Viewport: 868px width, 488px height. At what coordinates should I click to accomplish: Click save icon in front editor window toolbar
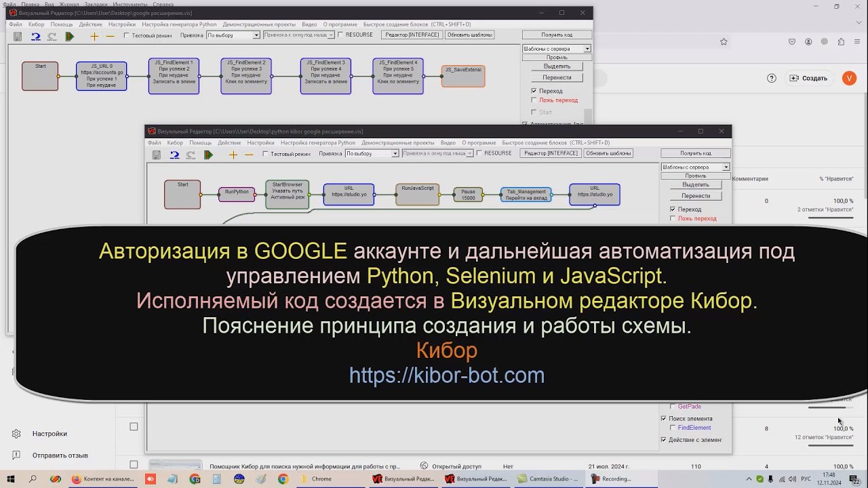pyautogui.click(x=157, y=155)
